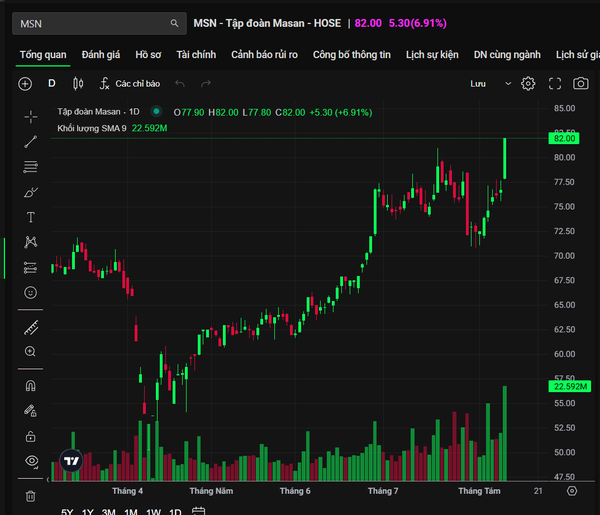
Task: Click the Lưu save button
Action: tap(478, 84)
